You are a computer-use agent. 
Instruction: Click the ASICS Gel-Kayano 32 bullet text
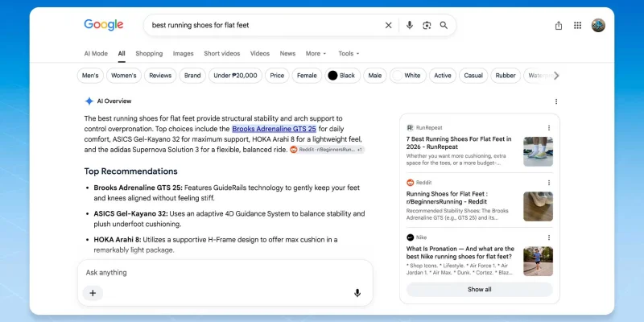tap(229, 219)
